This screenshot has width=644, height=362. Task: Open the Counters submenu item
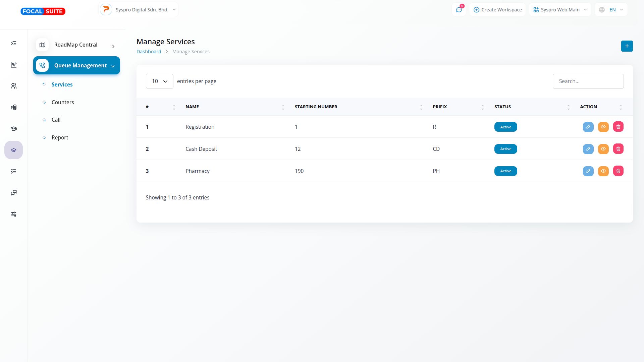click(x=63, y=102)
